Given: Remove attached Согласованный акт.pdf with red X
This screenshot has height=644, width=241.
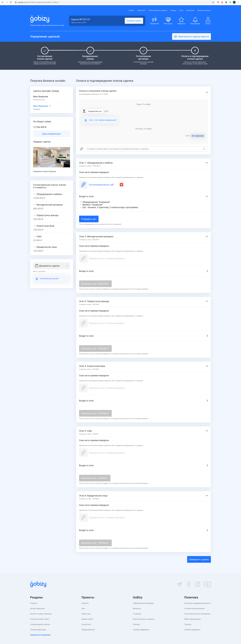Looking at the screenshot, I should point(121,185).
